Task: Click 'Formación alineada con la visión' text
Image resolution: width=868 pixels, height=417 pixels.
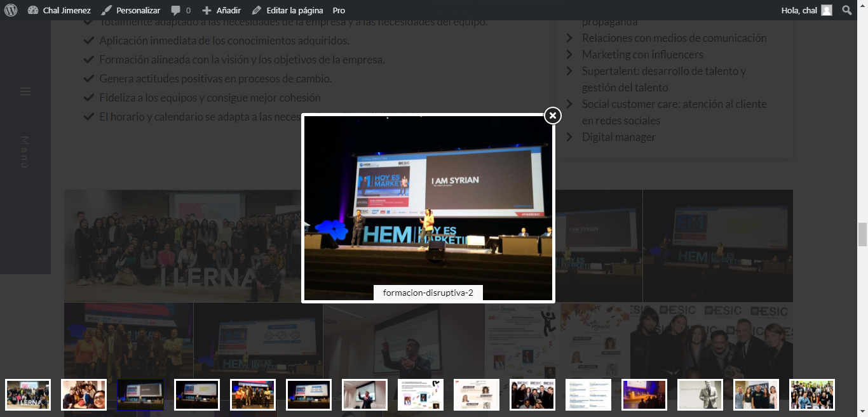Action: click(x=242, y=60)
